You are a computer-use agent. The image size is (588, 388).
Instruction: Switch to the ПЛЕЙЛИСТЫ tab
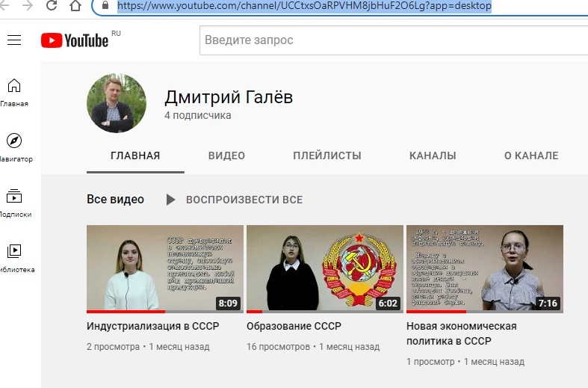click(x=327, y=155)
